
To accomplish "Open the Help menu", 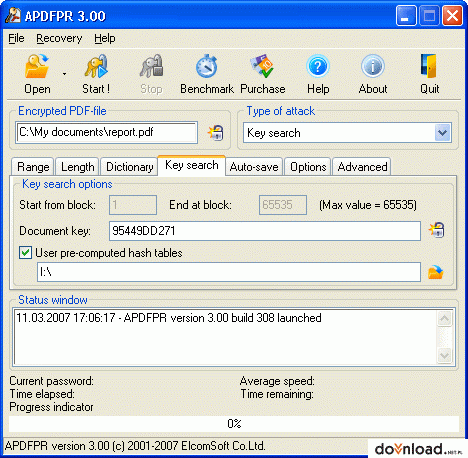I will click(x=105, y=38).
